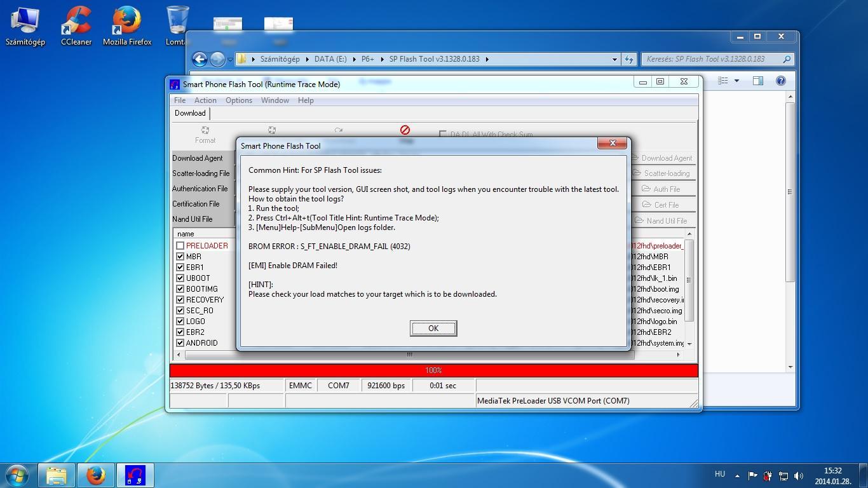This screenshot has width=868, height=488.
Task: Click the Explorer refresh button
Action: point(629,59)
